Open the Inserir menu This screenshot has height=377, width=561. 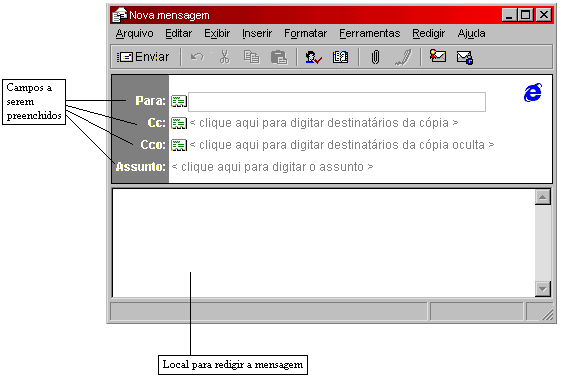[257, 33]
